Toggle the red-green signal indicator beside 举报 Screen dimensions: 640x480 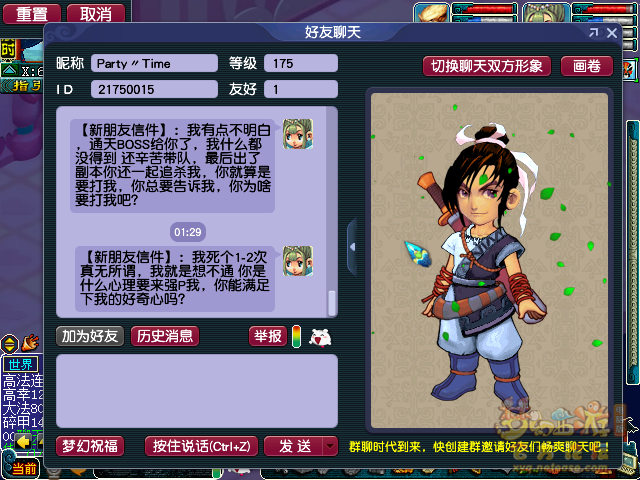(x=297, y=337)
